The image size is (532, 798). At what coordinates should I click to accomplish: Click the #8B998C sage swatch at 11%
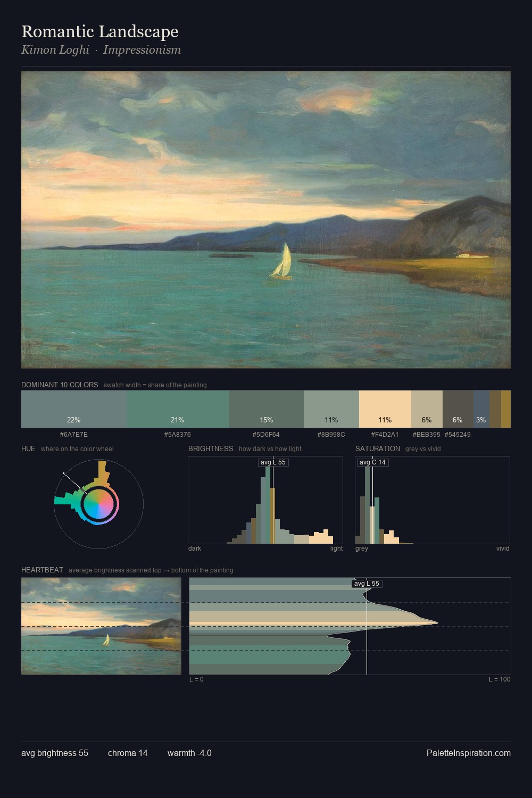point(331,409)
